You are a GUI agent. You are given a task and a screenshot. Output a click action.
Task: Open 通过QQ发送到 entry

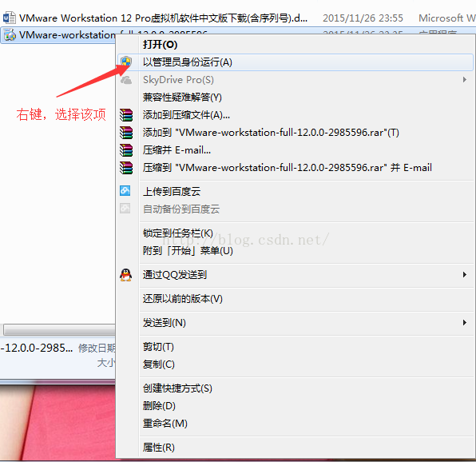[x=295, y=275]
